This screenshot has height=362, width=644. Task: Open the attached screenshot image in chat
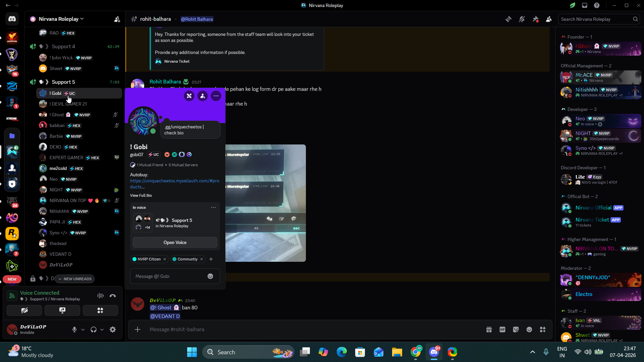coord(266,203)
